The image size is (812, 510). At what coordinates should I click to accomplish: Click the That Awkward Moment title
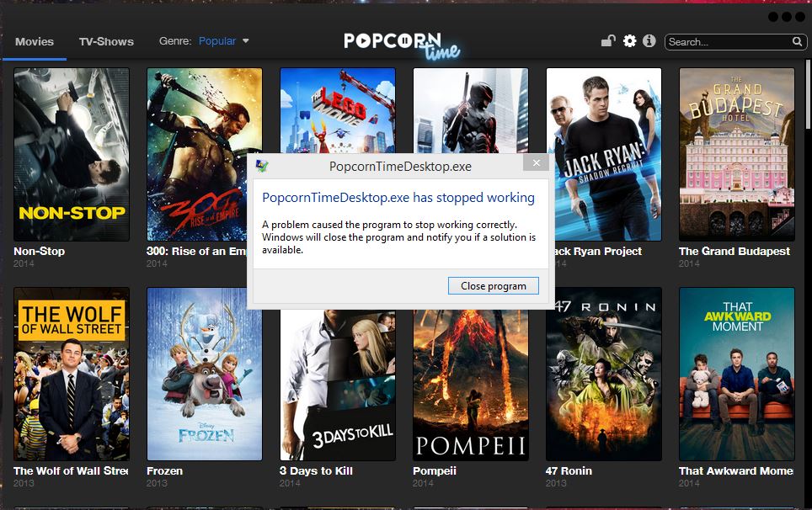(x=735, y=470)
